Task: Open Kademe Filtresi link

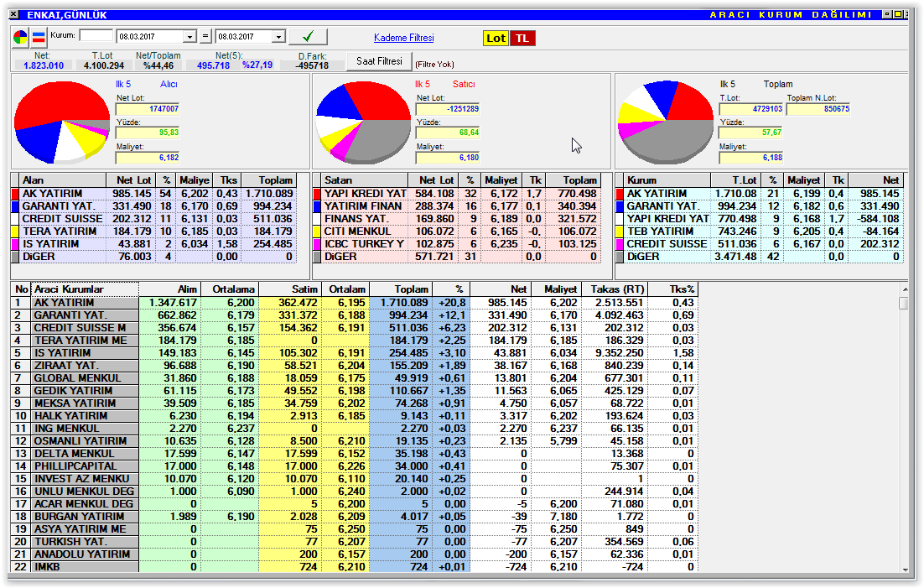Action: click(403, 38)
